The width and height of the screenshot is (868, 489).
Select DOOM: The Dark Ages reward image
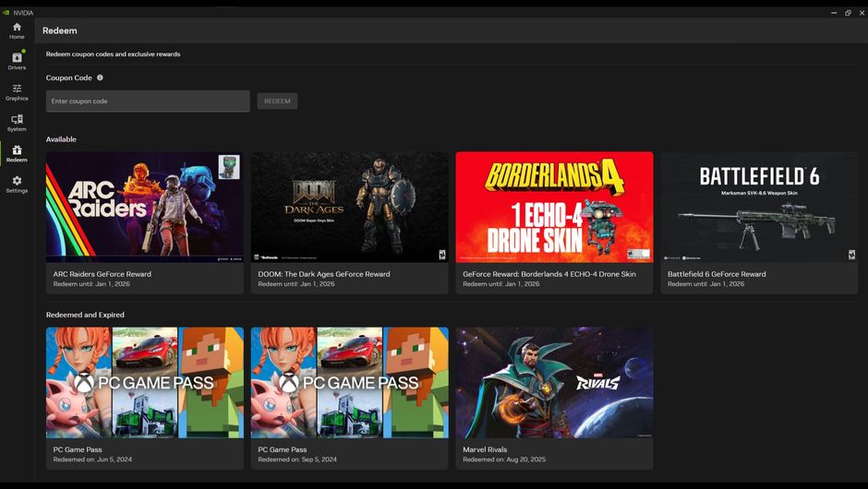point(349,208)
